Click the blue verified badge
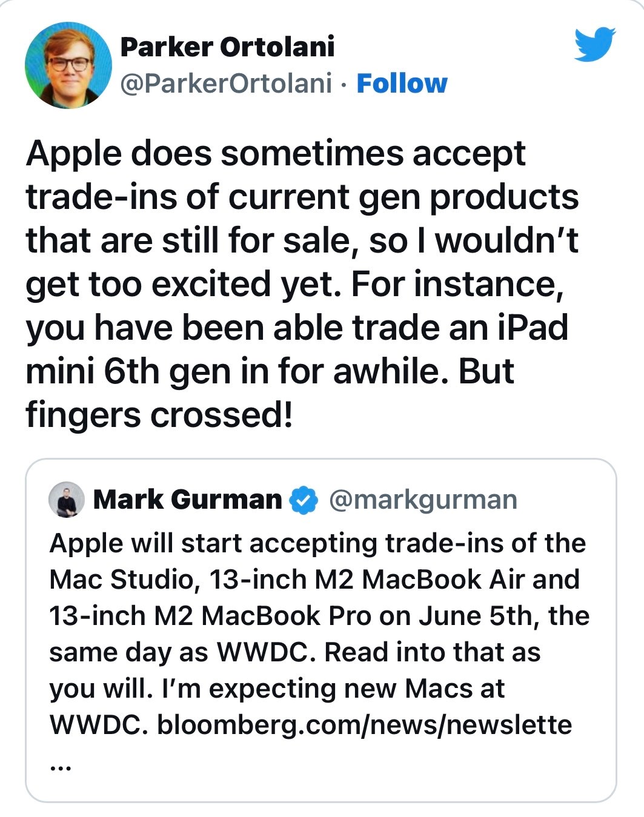This screenshot has width=644, height=817. (x=304, y=501)
